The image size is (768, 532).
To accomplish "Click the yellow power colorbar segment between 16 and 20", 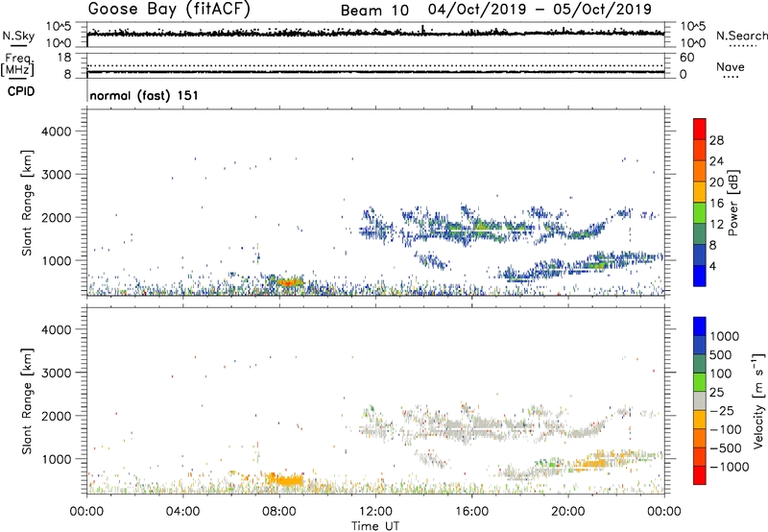I will 700,192.
